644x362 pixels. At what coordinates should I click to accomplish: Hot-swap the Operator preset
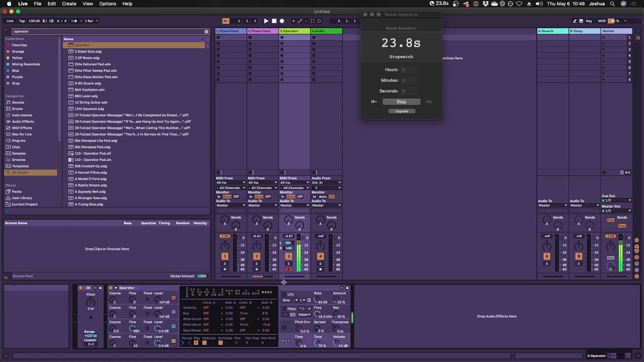pyautogui.click(x=342, y=288)
